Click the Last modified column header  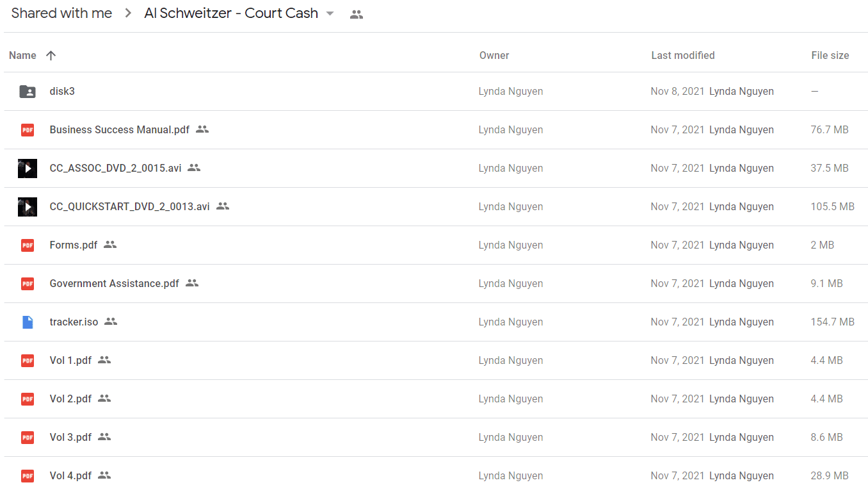(683, 56)
